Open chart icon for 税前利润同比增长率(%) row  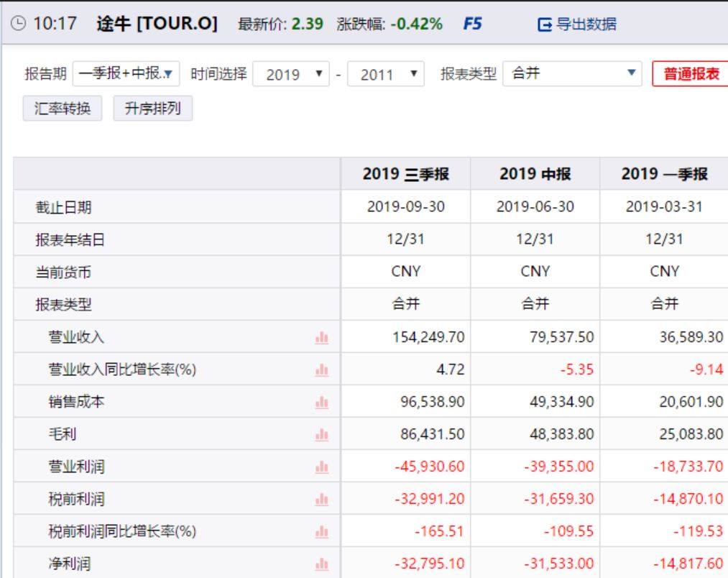(x=322, y=531)
